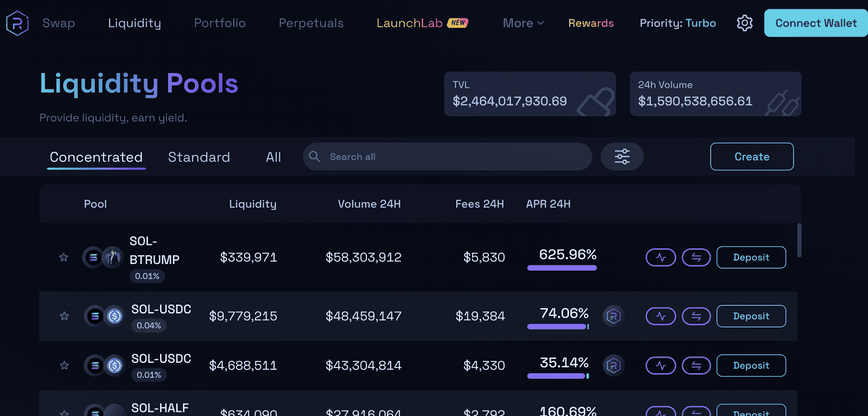Viewport: 868px width, 416px height.
Task: Click the Raydium reward icon in SOL-USDC 0.04% row
Action: (614, 316)
